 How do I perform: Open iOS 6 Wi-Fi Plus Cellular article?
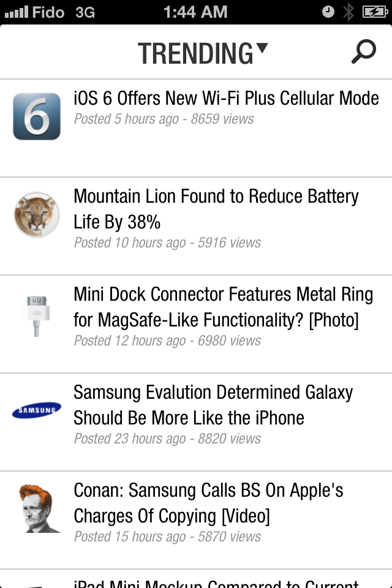click(x=226, y=98)
